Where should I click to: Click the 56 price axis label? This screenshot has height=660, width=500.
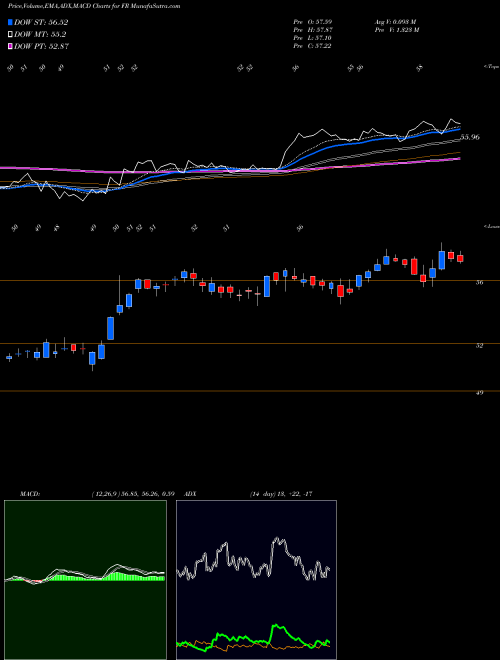pos(479,283)
